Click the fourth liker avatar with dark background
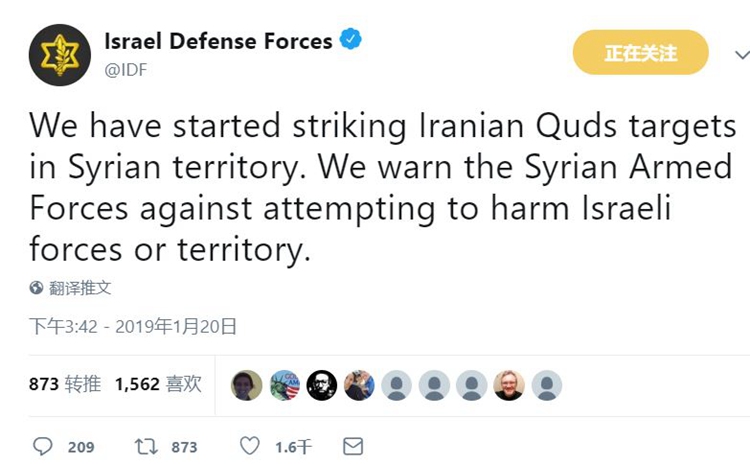This screenshot has height=464, width=750. [x=359, y=385]
